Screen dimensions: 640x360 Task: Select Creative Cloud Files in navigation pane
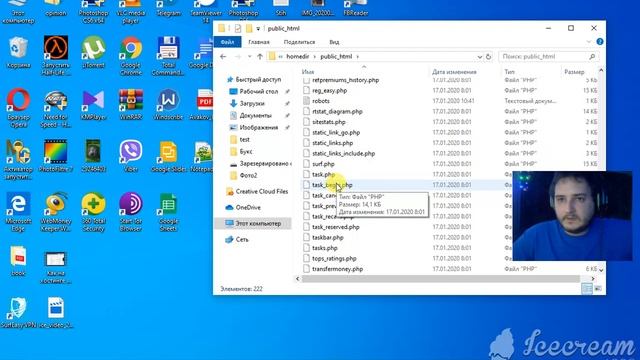click(x=262, y=191)
